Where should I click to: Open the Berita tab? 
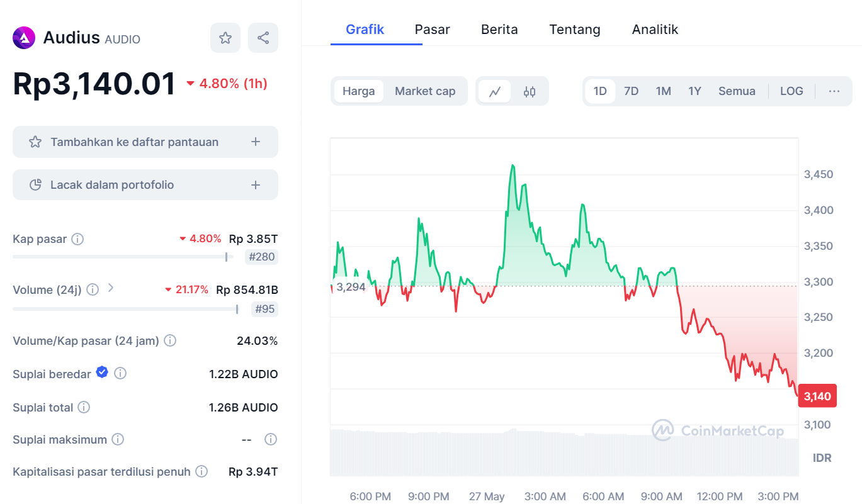(499, 30)
